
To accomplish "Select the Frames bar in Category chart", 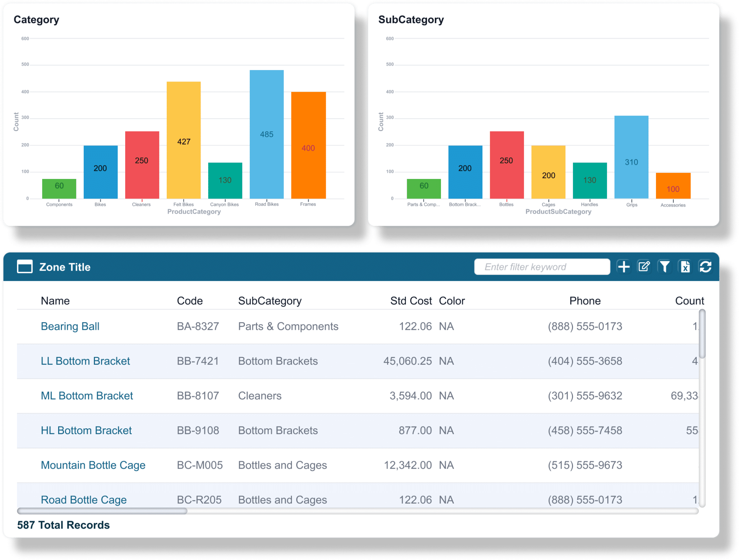I will [x=308, y=144].
